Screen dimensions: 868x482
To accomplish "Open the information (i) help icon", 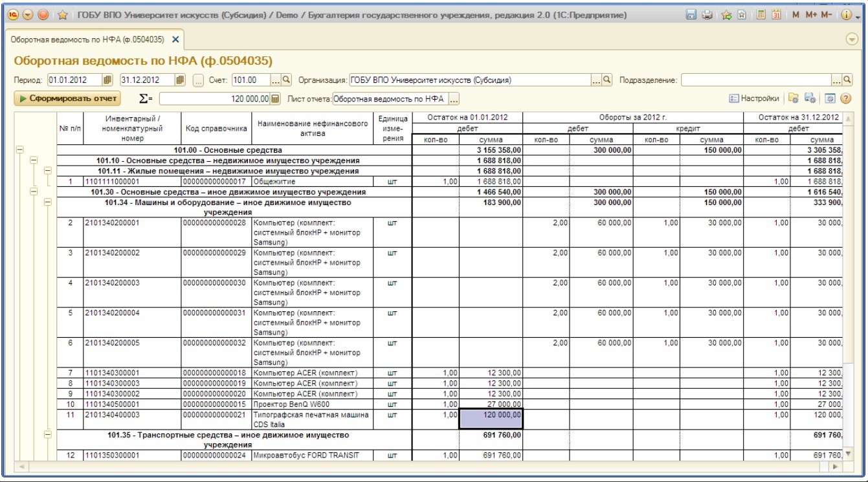I will click(x=847, y=14).
